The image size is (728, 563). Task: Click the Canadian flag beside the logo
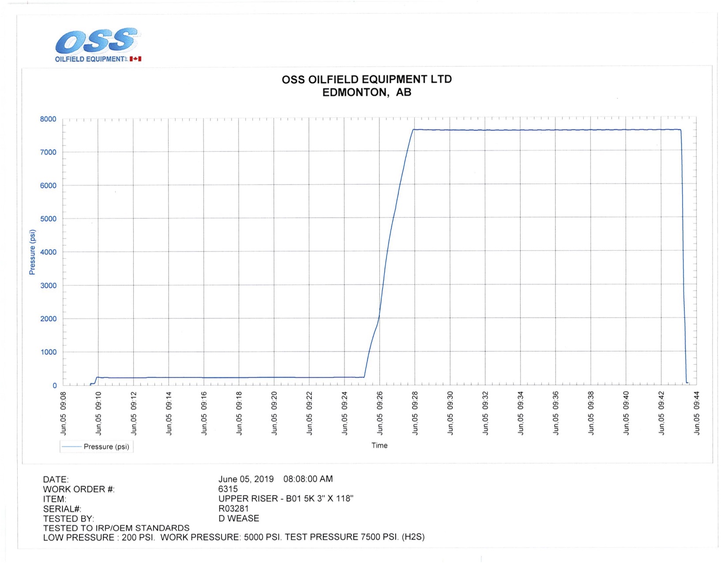point(135,59)
